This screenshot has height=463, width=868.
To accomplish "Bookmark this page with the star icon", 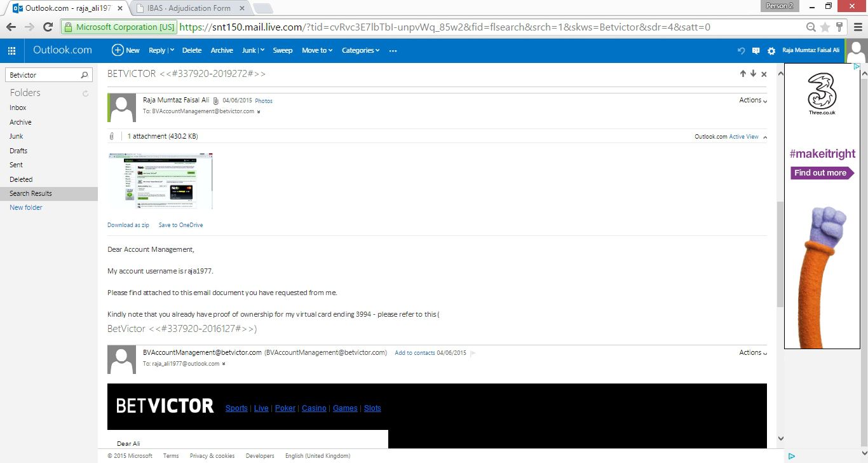I will point(825,27).
